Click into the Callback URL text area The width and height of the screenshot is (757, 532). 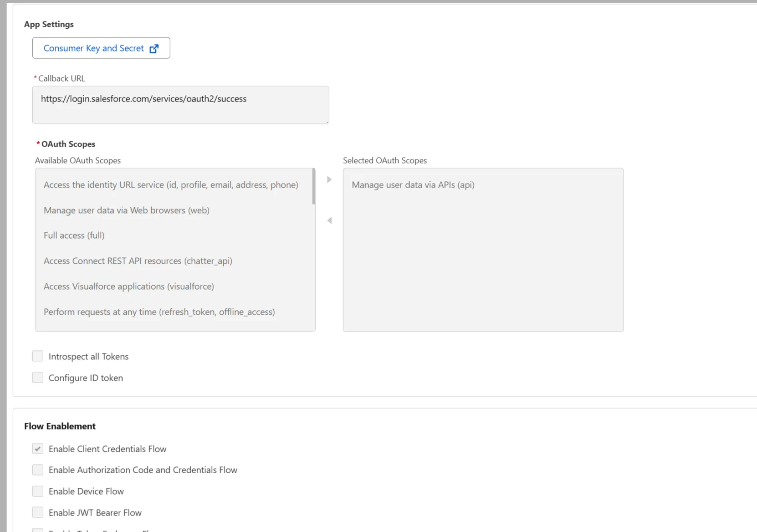(180, 105)
